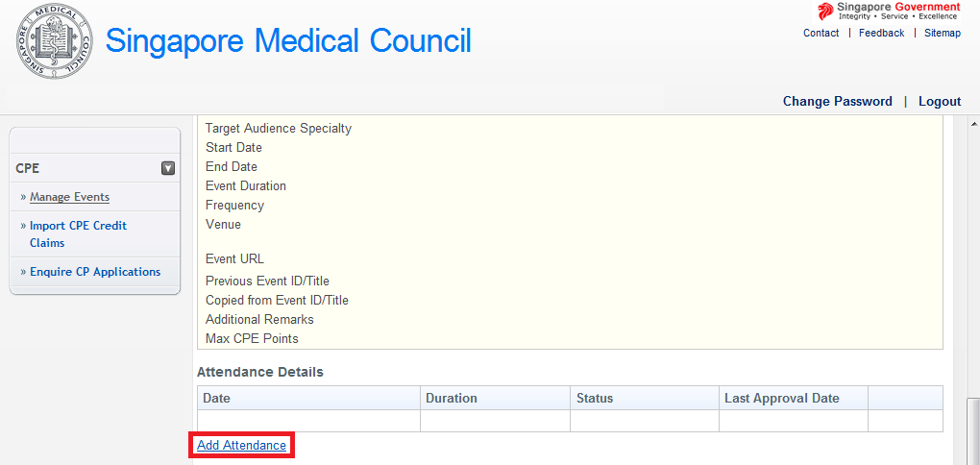980x465 pixels.
Task: Click the Last Approval Date column header
Action: click(782, 398)
